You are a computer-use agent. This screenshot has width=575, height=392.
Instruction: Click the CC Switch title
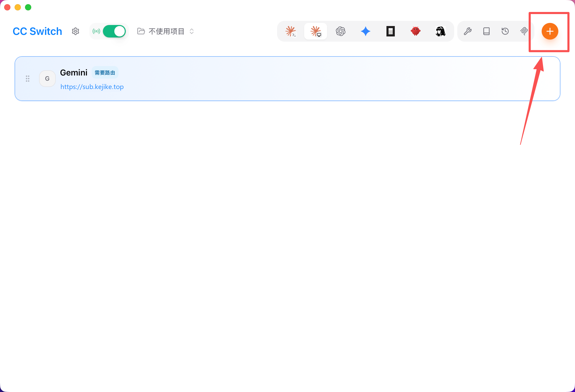[37, 31]
